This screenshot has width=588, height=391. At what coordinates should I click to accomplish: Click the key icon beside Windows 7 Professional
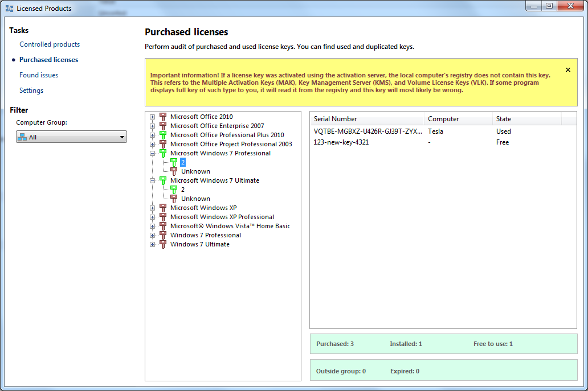pos(163,235)
